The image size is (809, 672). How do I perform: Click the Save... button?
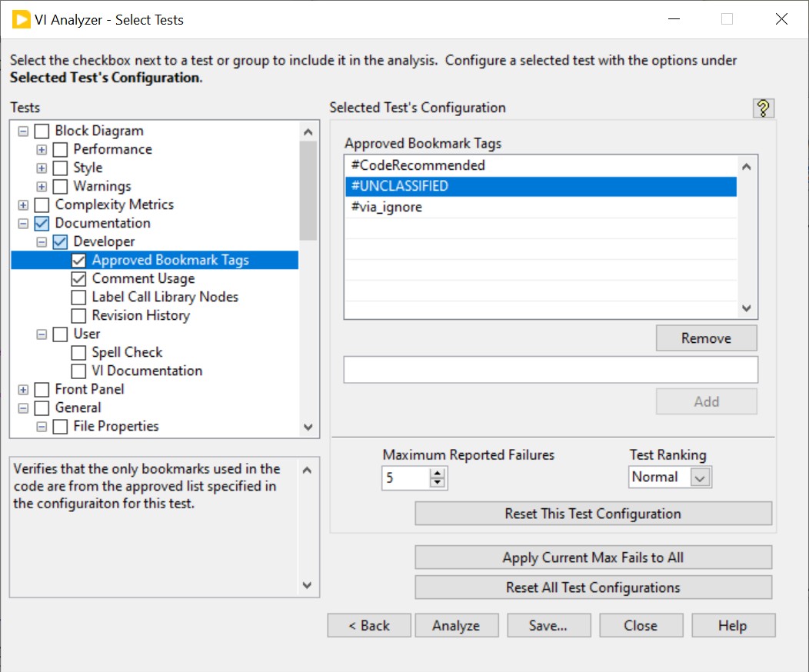coord(548,625)
